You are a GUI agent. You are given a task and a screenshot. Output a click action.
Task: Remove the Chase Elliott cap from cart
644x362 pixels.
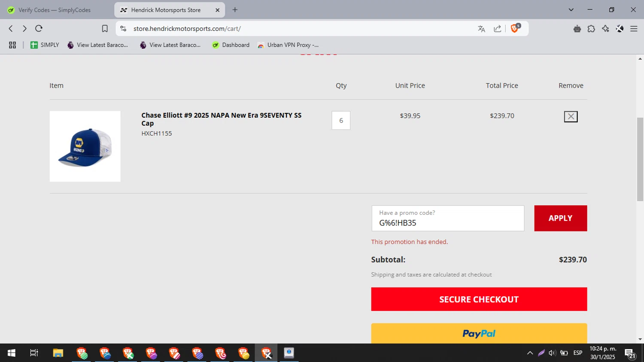[571, 116]
